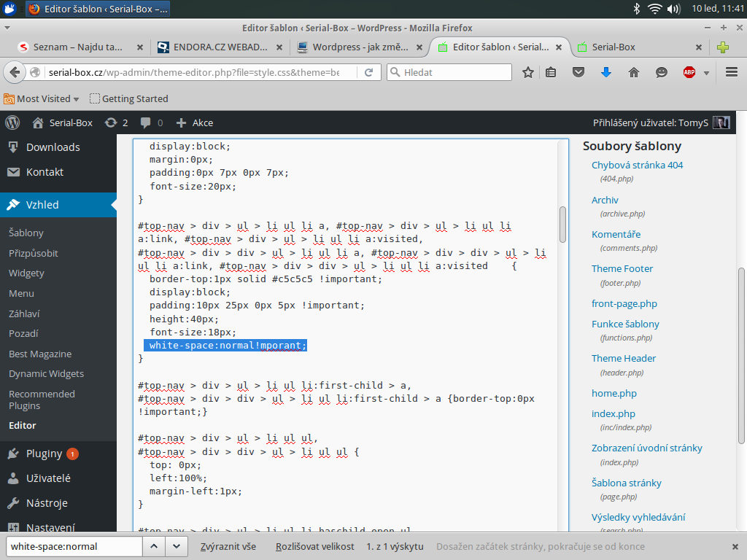Click the WordPress logo in admin bar
This screenshot has height=560, width=747.
click(x=12, y=122)
